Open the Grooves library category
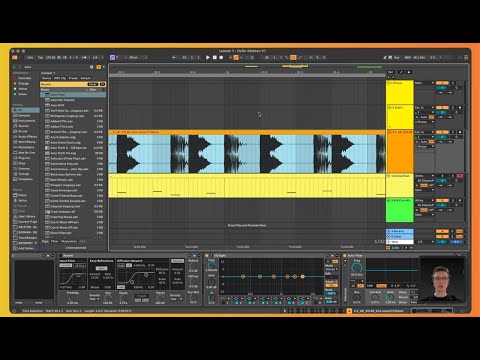480x360 pixels. [x=24, y=169]
